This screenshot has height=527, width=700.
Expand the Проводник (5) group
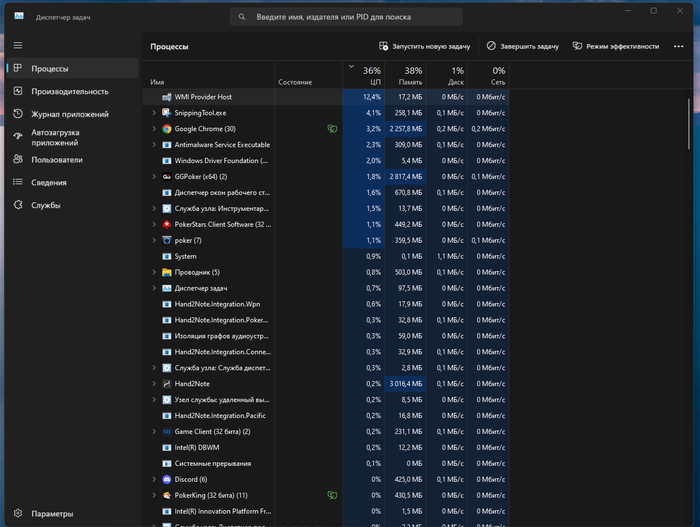tap(154, 272)
